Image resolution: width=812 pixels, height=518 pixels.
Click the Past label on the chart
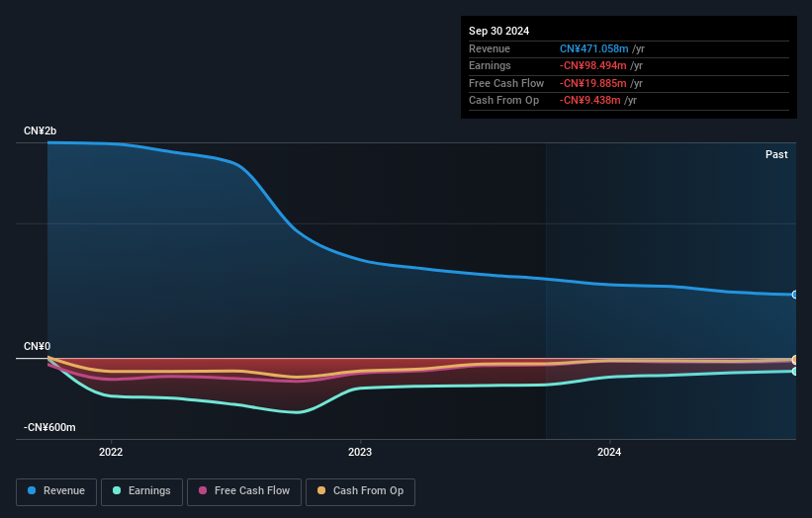tap(776, 154)
